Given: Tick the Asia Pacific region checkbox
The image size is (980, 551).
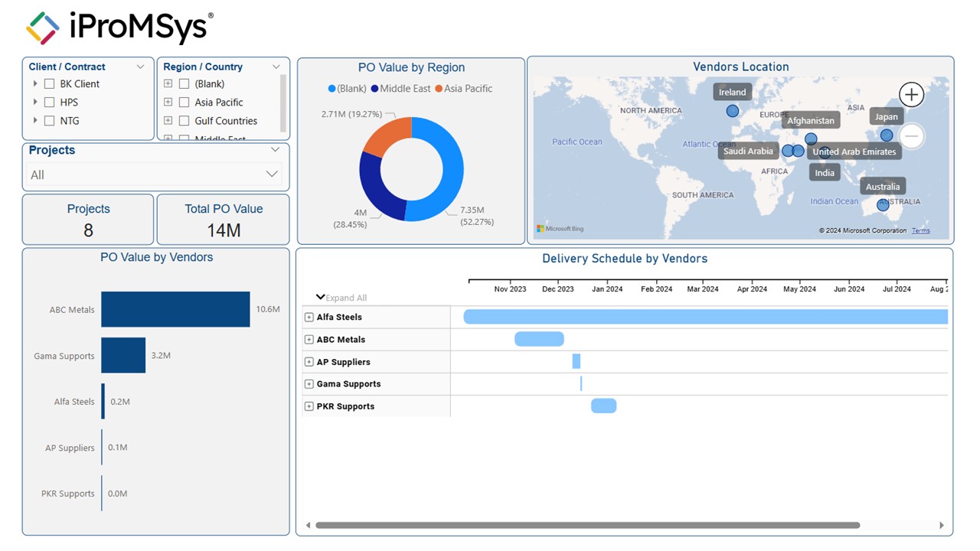Looking at the screenshot, I should pyautogui.click(x=184, y=103).
